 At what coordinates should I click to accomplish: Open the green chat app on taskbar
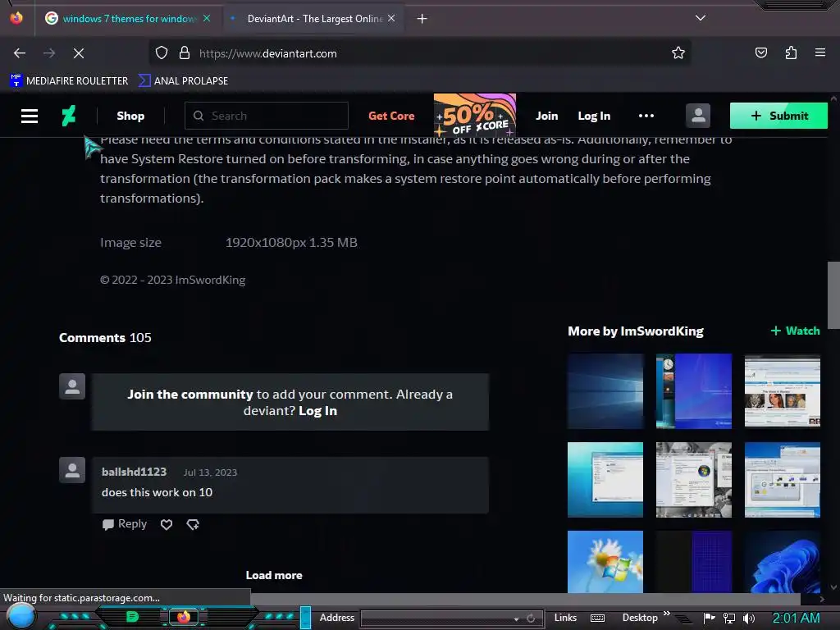point(132,617)
